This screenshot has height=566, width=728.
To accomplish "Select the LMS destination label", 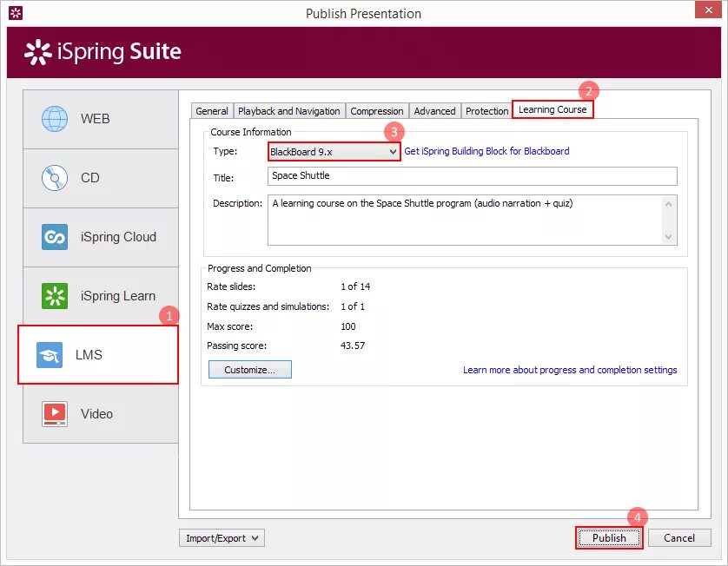I will pyautogui.click(x=89, y=355).
